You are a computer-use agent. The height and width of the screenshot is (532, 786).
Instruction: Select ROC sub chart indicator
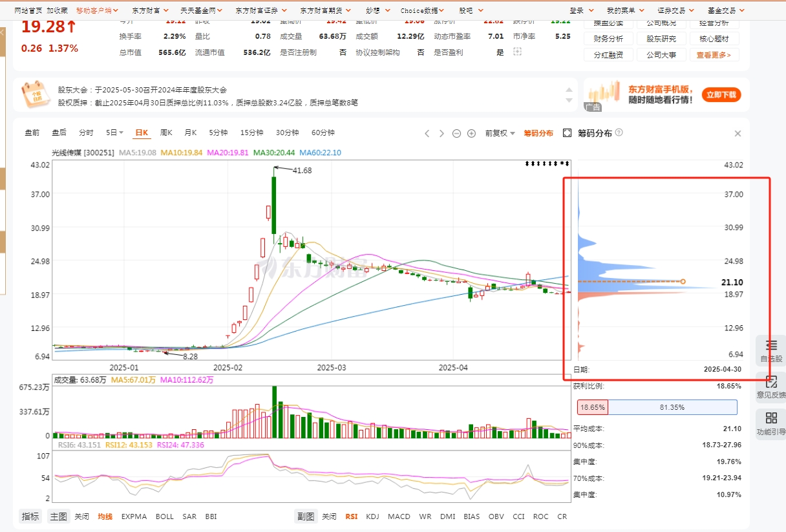click(540, 516)
